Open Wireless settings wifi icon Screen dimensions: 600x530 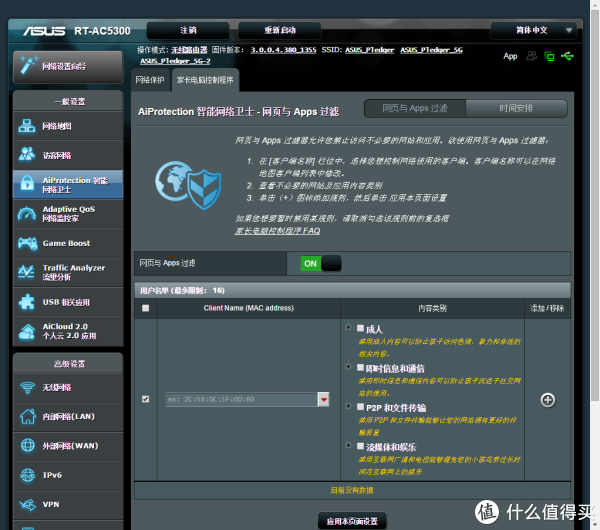click(x=27, y=387)
